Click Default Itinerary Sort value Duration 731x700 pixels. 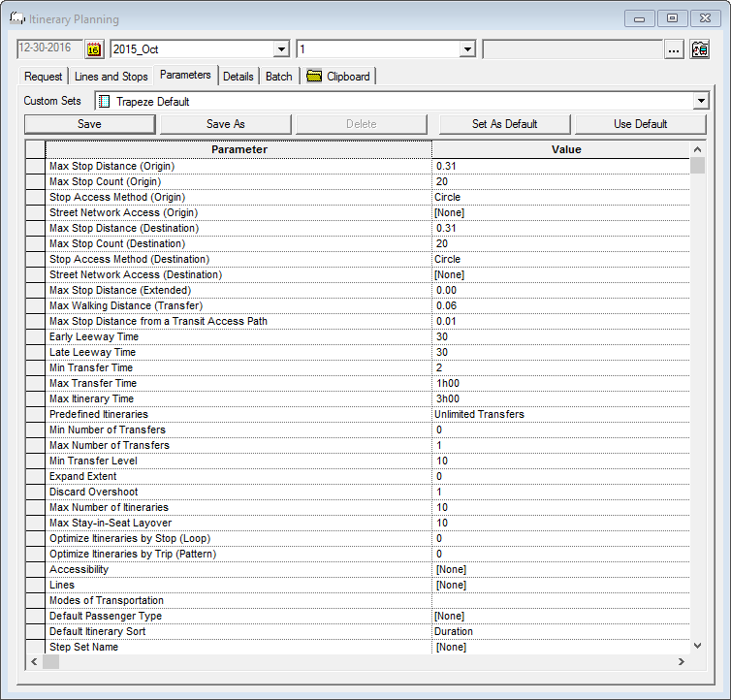[x=560, y=632]
